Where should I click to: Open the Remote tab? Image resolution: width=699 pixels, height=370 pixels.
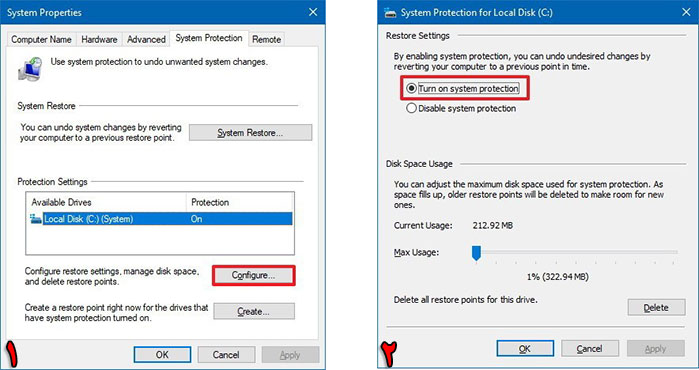click(267, 39)
